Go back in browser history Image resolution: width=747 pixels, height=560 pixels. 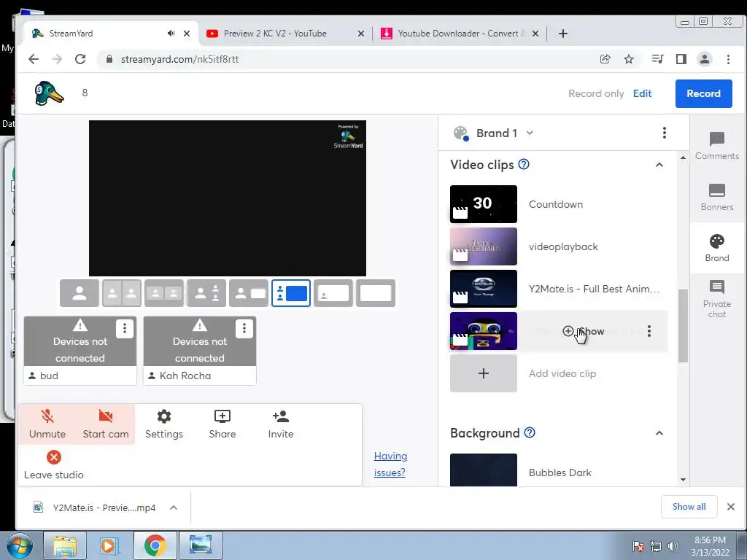coord(34,59)
